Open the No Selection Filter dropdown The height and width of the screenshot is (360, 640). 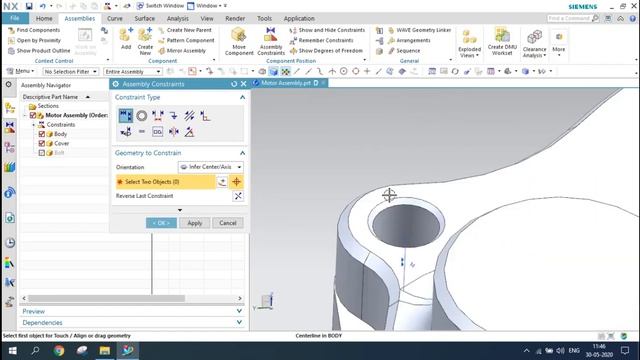coord(70,71)
